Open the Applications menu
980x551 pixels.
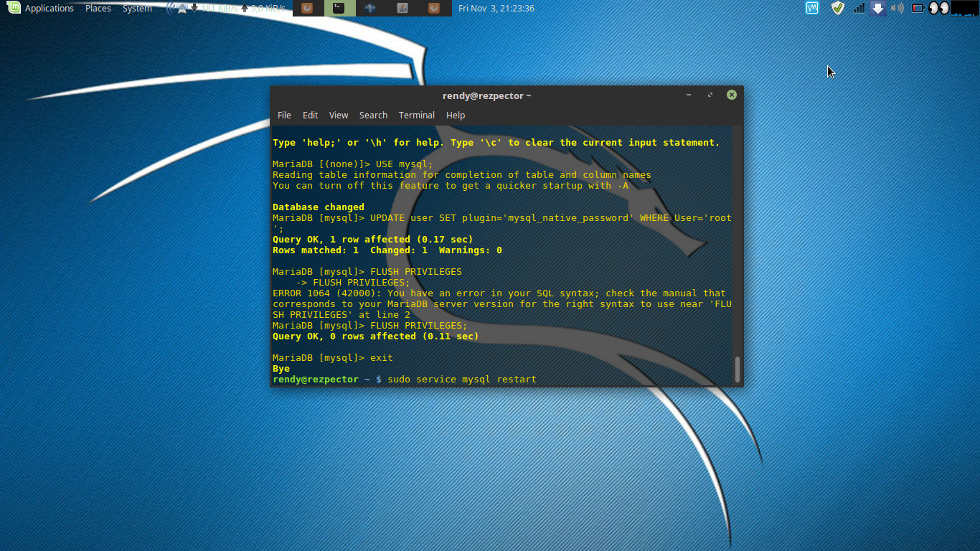(49, 8)
